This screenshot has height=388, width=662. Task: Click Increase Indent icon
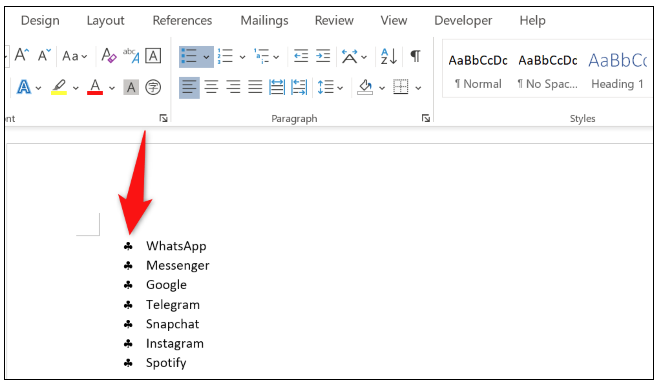pos(323,56)
